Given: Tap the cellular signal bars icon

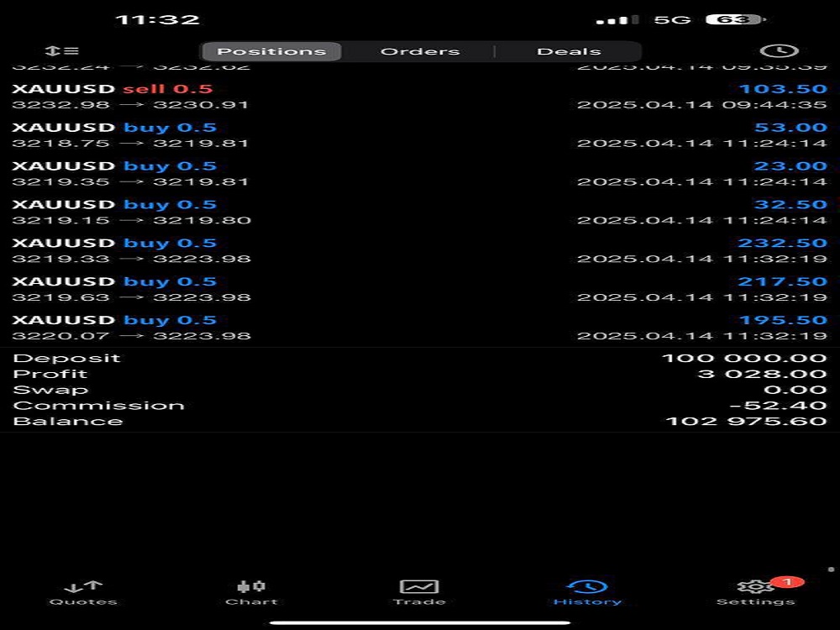Looking at the screenshot, I should (x=617, y=20).
